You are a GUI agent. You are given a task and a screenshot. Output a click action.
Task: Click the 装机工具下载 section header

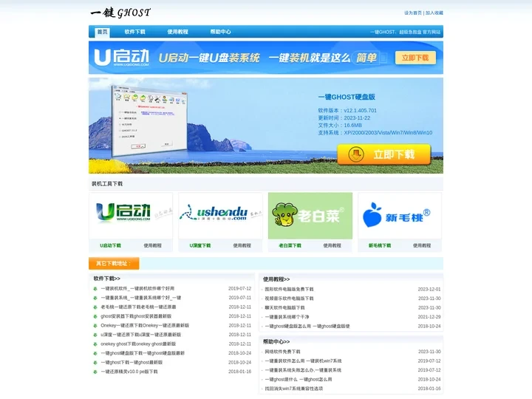[107, 183]
